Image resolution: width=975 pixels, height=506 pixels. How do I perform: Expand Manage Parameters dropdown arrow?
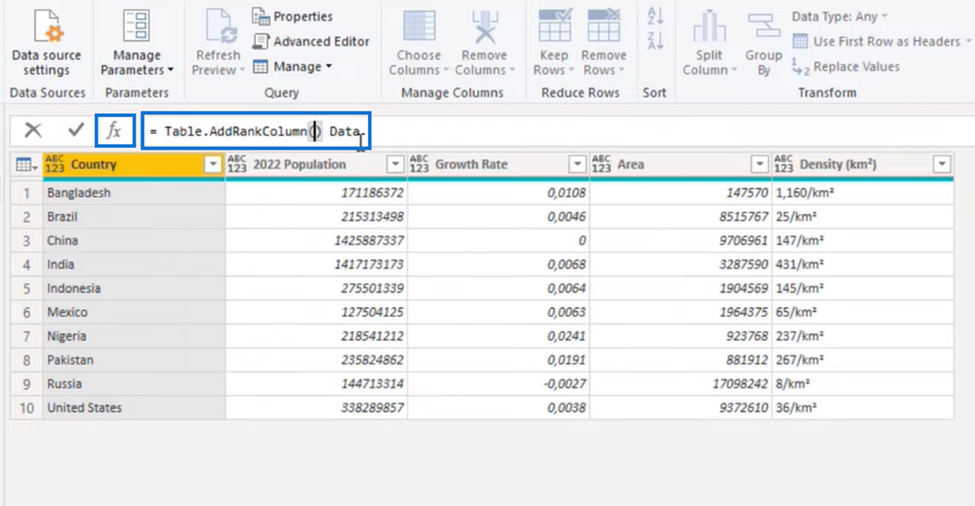[x=170, y=70]
